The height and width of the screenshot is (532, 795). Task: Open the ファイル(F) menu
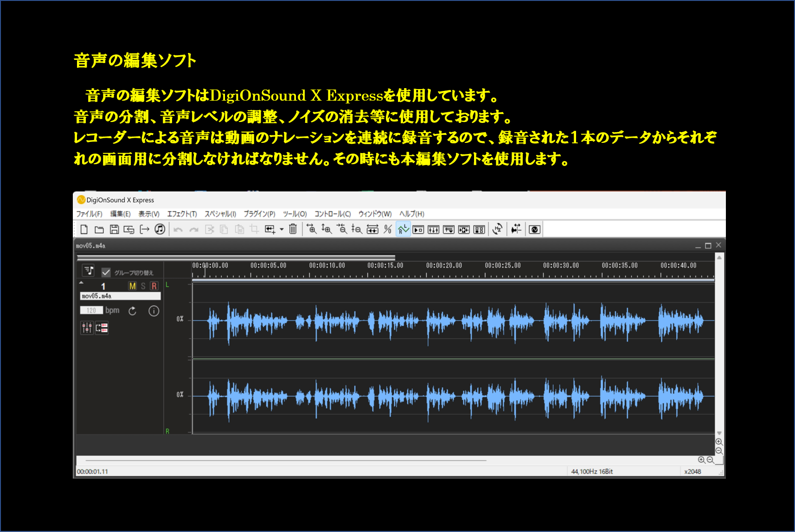point(89,214)
